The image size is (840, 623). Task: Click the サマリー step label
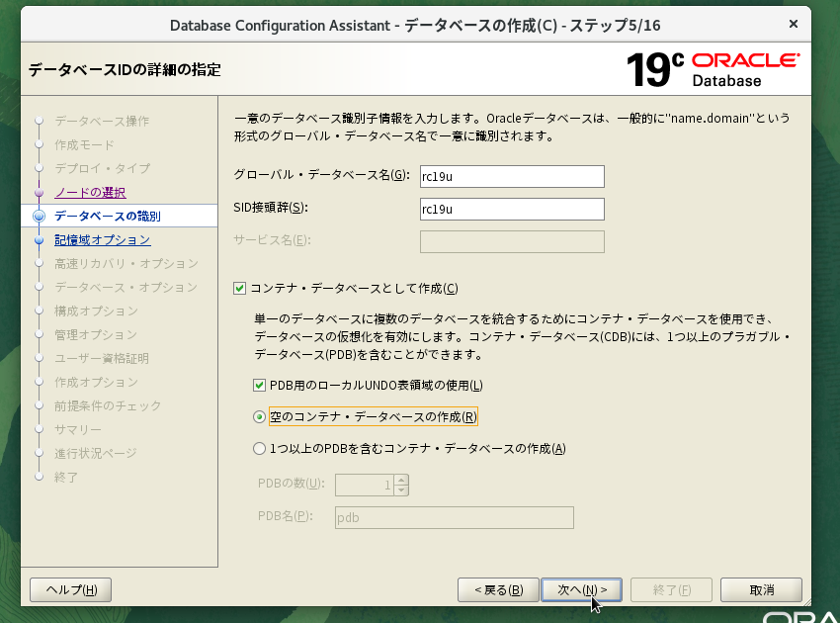[x=78, y=429]
